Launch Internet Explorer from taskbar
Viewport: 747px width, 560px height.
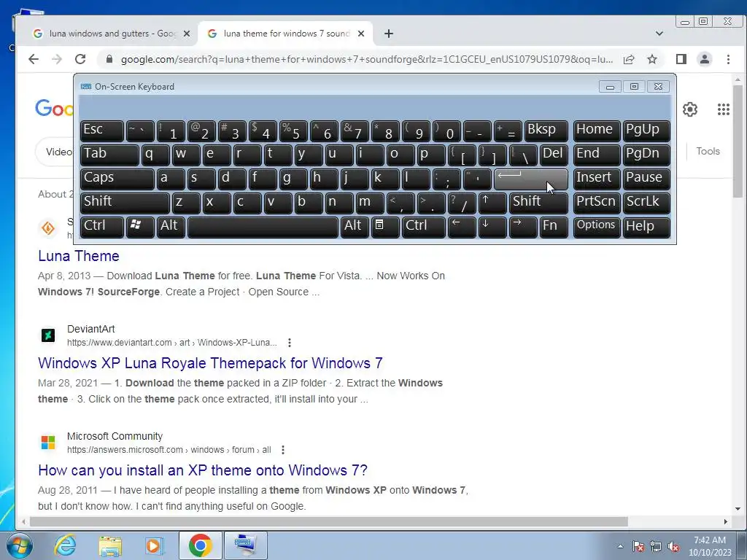coord(65,545)
